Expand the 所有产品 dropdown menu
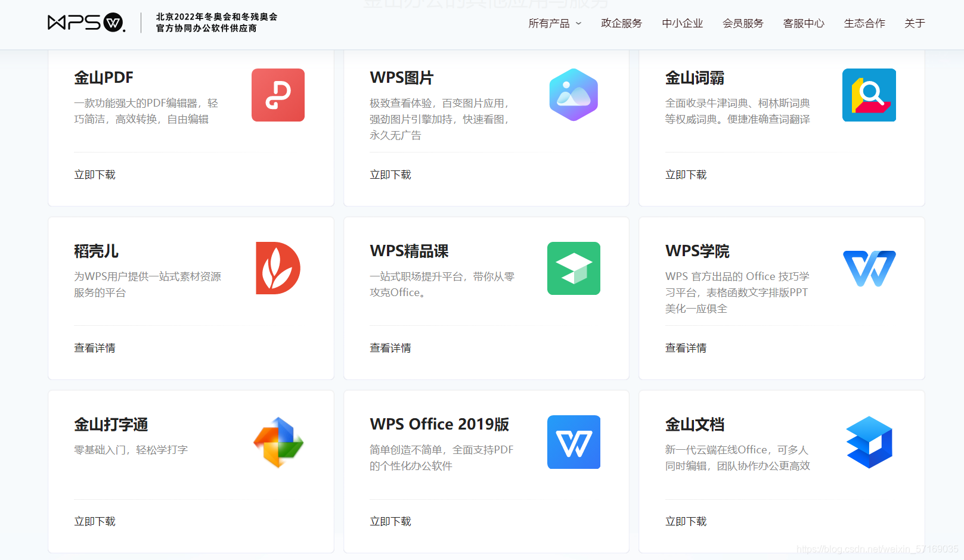 pyautogui.click(x=554, y=23)
